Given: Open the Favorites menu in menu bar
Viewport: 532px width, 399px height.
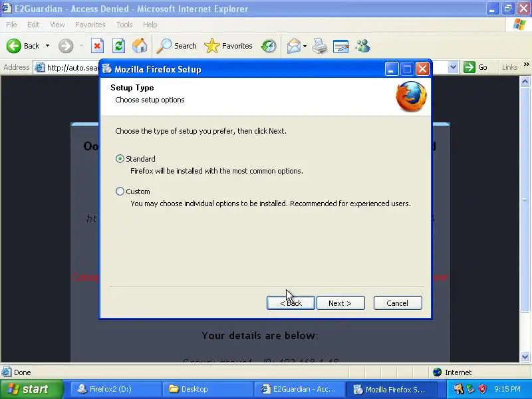Looking at the screenshot, I should pos(90,25).
